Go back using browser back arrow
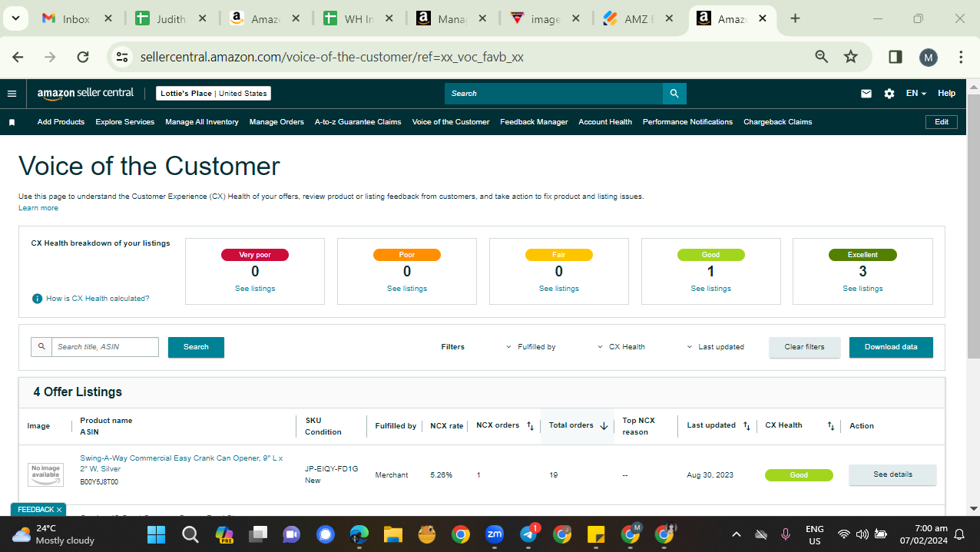This screenshot has height=552, width=980. click(x=18, y=57)
